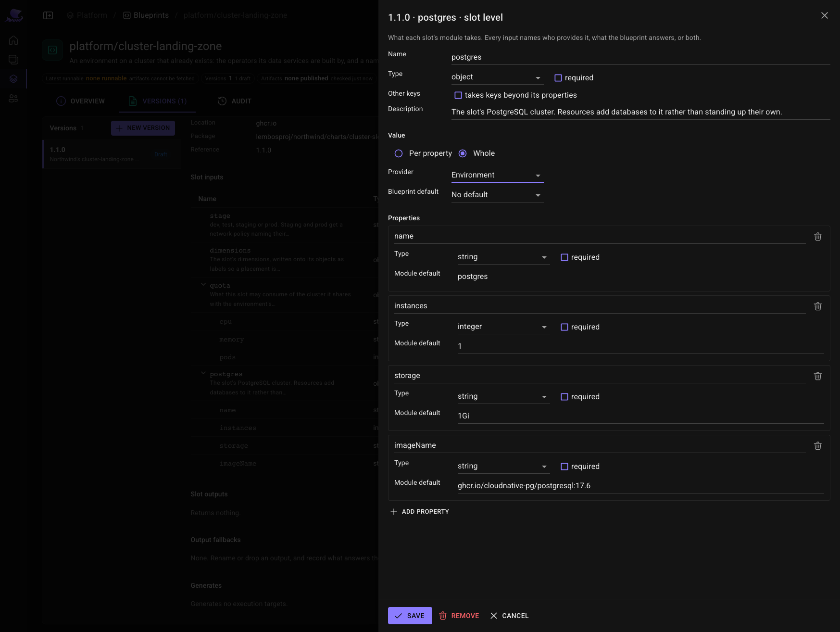
Task: Open the instances integer type dropdown
Action: (503, 327)
